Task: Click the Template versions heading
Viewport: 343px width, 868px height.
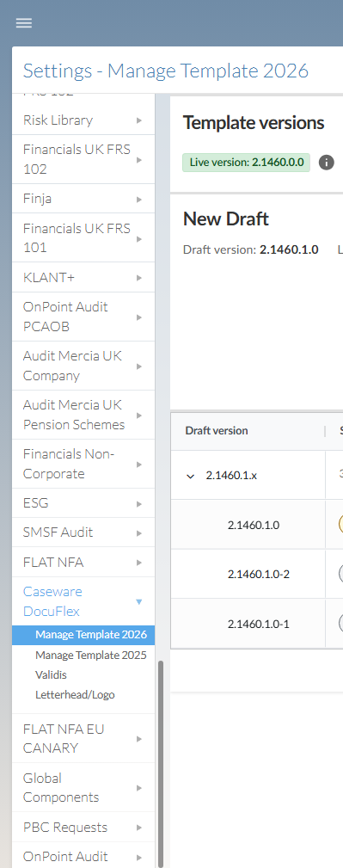Action: 254,123
